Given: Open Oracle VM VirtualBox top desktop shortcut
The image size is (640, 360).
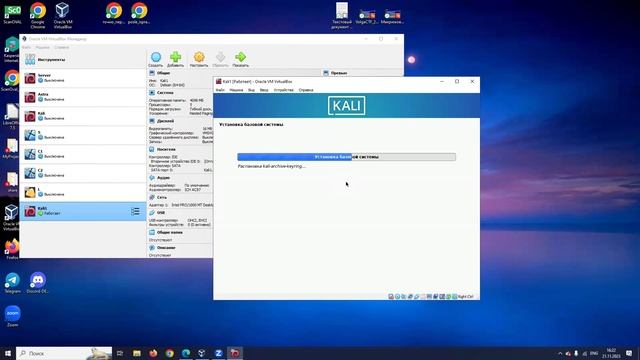Looking at the screenshot, I should click(x=62, y=16).
